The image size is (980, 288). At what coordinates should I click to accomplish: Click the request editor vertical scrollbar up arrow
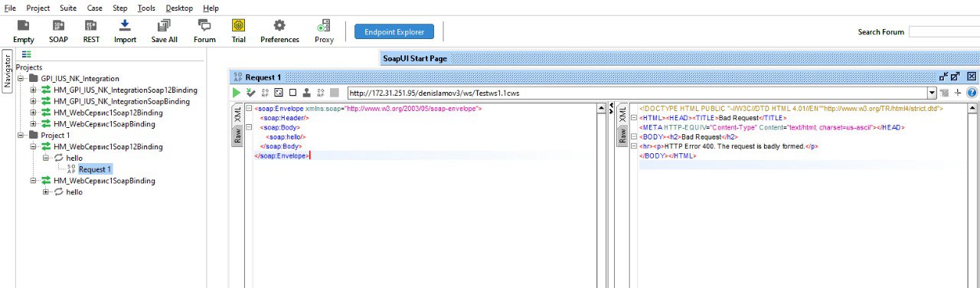click(x=601, y=109)
